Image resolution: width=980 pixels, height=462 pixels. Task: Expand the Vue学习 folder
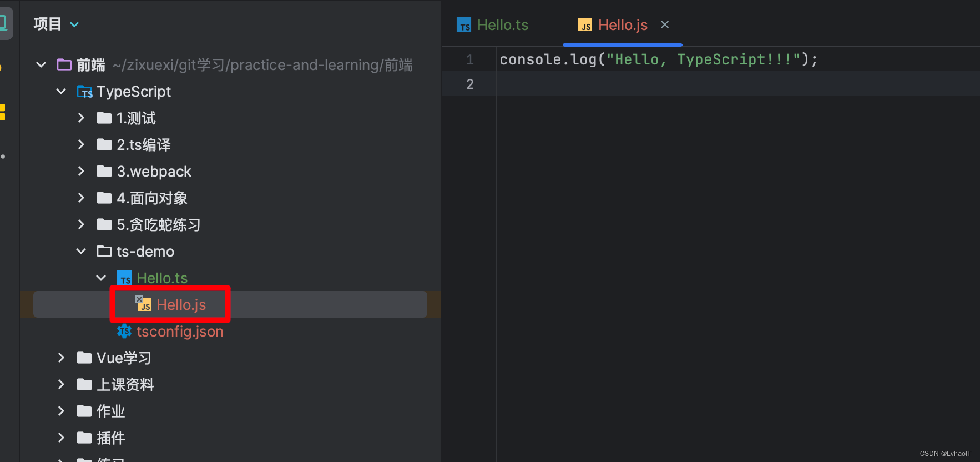[61, 358]
